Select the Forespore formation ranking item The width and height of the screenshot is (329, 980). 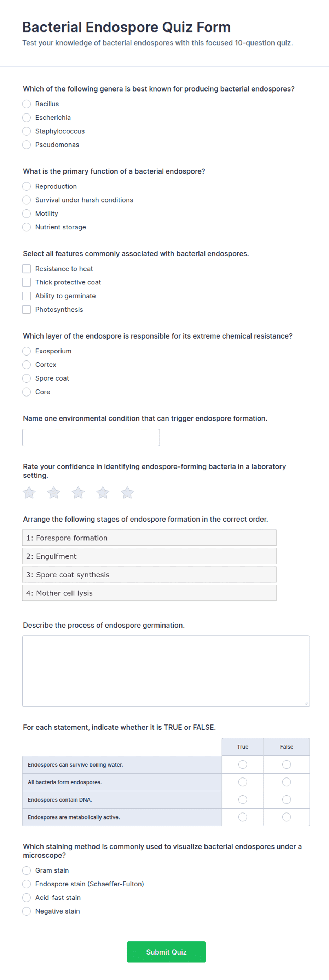149,538
